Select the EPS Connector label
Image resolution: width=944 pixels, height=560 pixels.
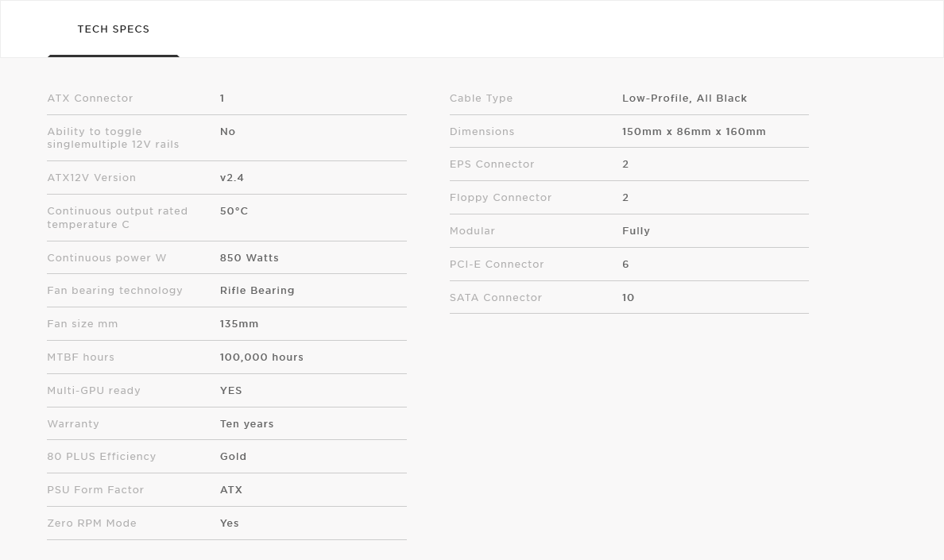pos(492,164)
